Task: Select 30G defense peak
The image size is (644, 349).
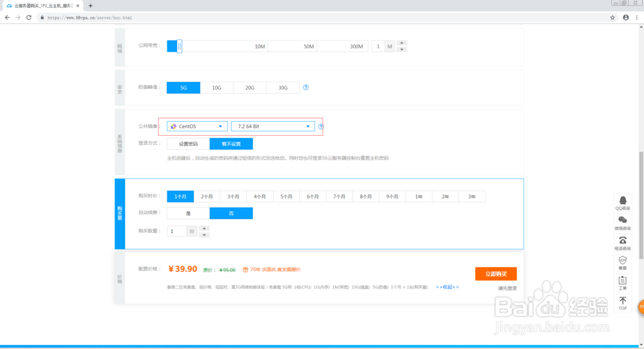Action: pos(283,88)
